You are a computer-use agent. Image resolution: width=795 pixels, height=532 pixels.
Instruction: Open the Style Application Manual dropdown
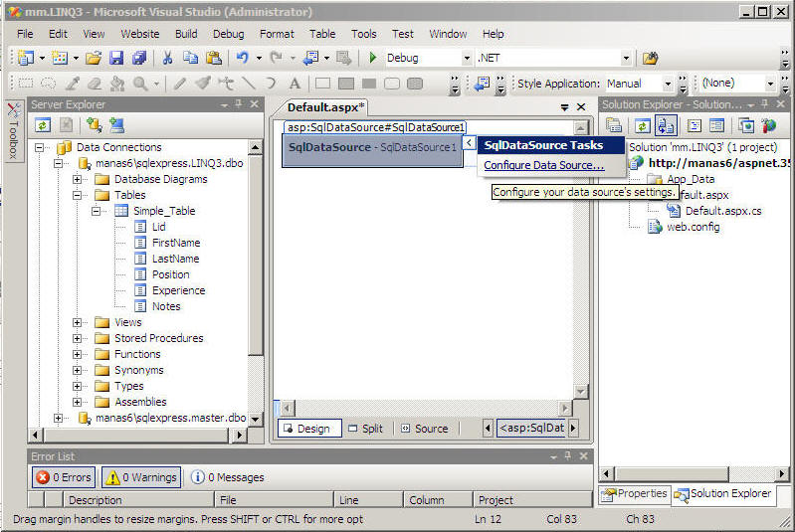click(668, 84)
